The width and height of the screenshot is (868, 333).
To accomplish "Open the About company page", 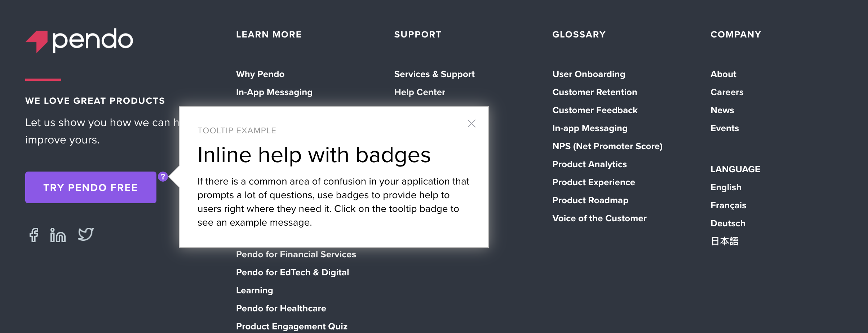I will point(723,74).
